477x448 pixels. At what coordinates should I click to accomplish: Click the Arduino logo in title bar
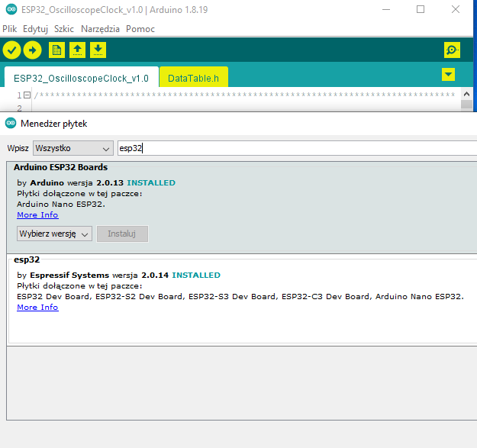click(x=11, y=9)
